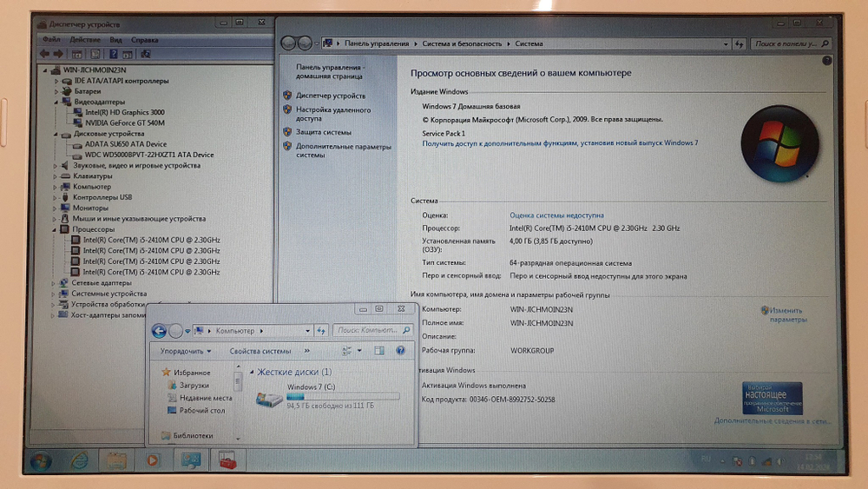
Task: Open Диспетчер устройств link in sidebar
Action: (x=331, y=96)
